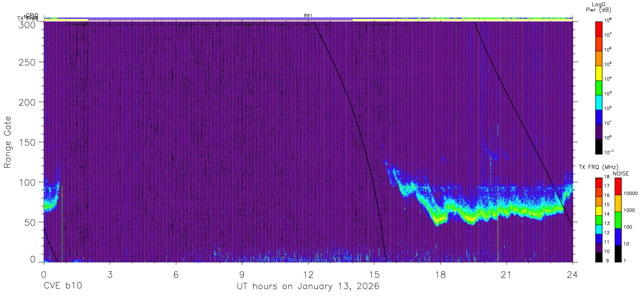Click the "50" range gate tick label

pos(30,222)
